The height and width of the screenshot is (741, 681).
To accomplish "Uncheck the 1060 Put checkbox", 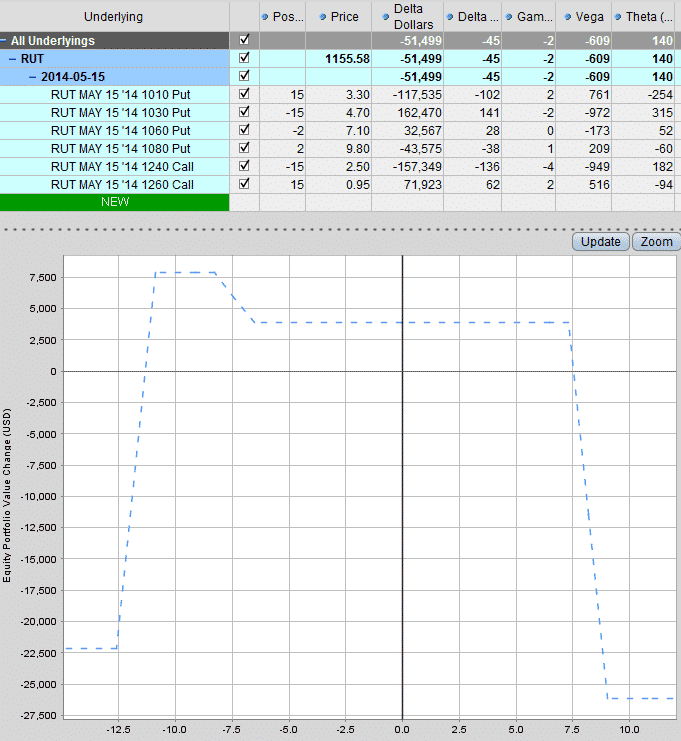I will [x=244, y=129].
